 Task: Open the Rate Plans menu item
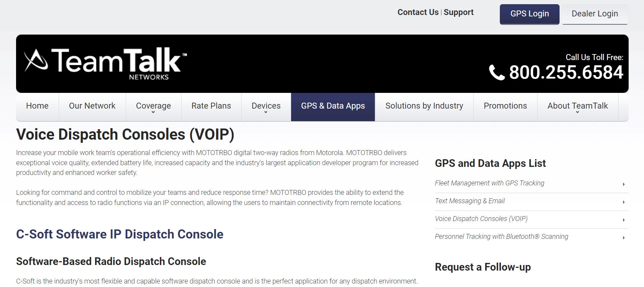(211, 106)
